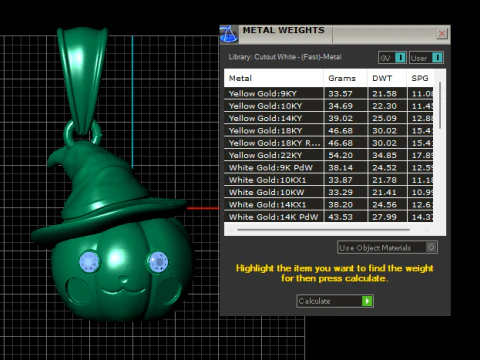The height and width of the screenshot is (360, 480).
Task: Toggle the GV library switch
Action: [392, 58]
